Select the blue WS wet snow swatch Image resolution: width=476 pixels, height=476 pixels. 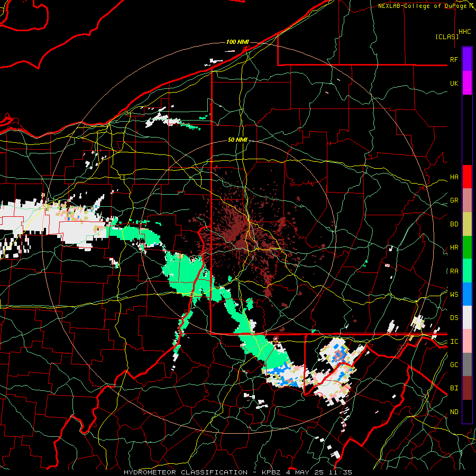point(467,294)
